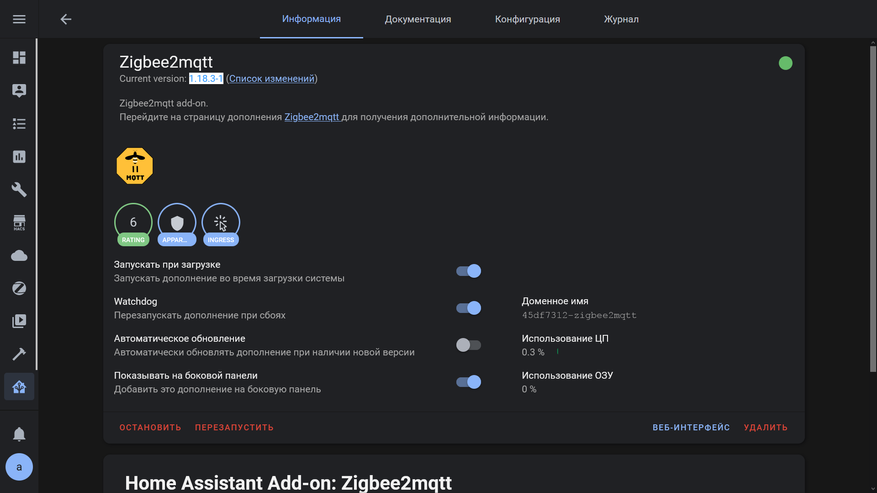Click the AppArmor shield badge

pyautogui.click(x=177, y=223)
